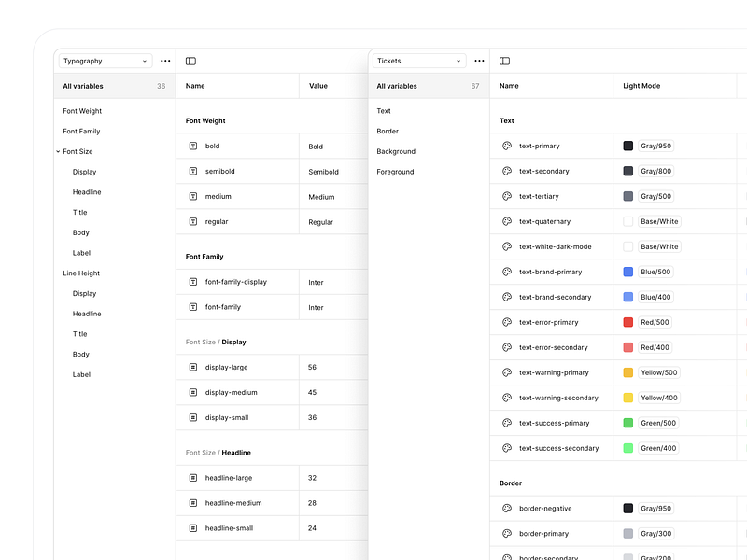The height and width of the screenshot is (560, 747).
Task: Click string type icon beside bold variable
Action: click(x=193, y=146)
